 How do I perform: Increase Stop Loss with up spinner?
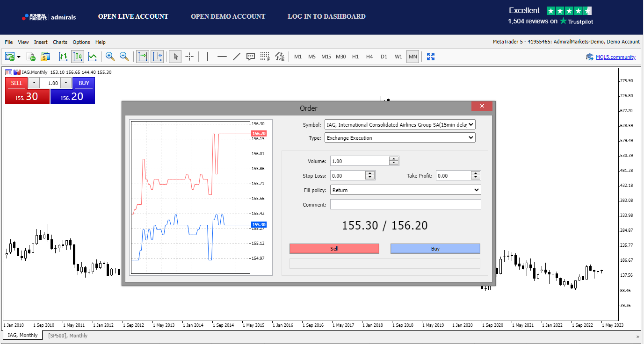[370, 173]
